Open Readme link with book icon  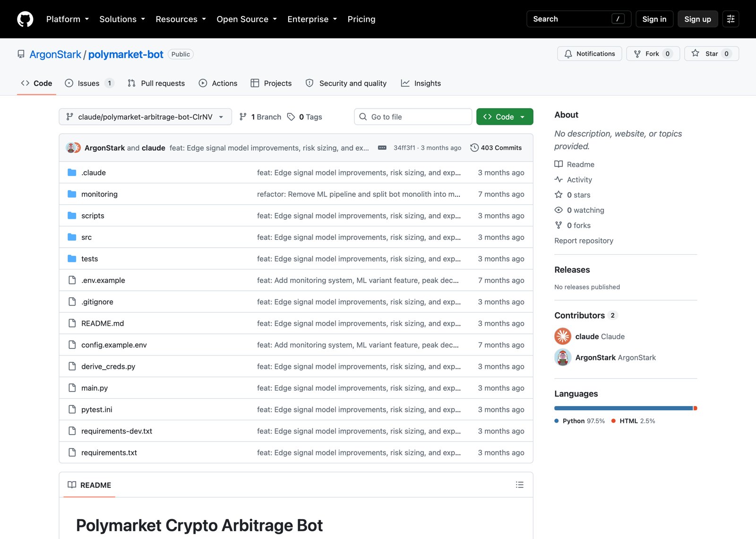575,164
